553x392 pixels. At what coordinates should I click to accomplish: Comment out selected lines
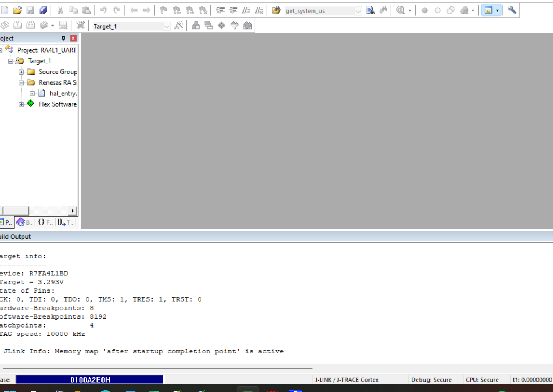(x=246, y=10)
